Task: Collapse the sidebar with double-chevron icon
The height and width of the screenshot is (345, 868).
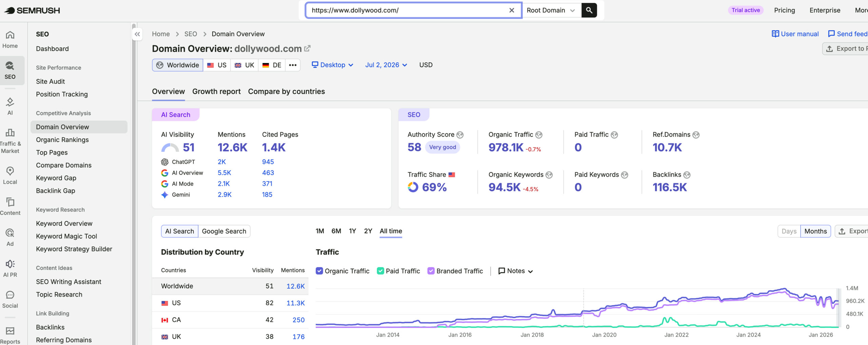Action: pos(137,34)
